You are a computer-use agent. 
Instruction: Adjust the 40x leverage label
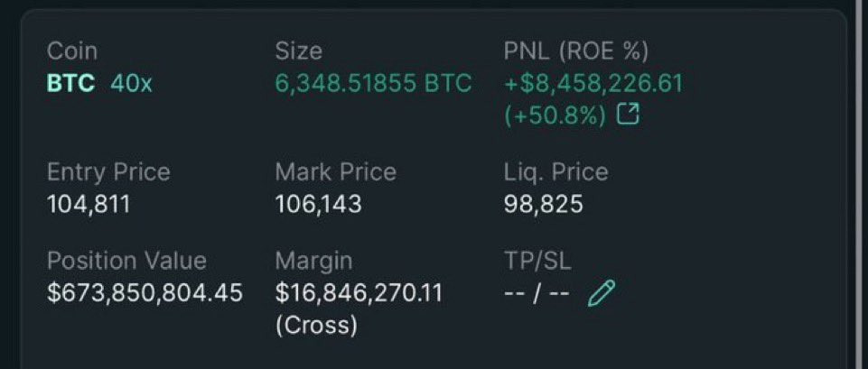point(131,84)
